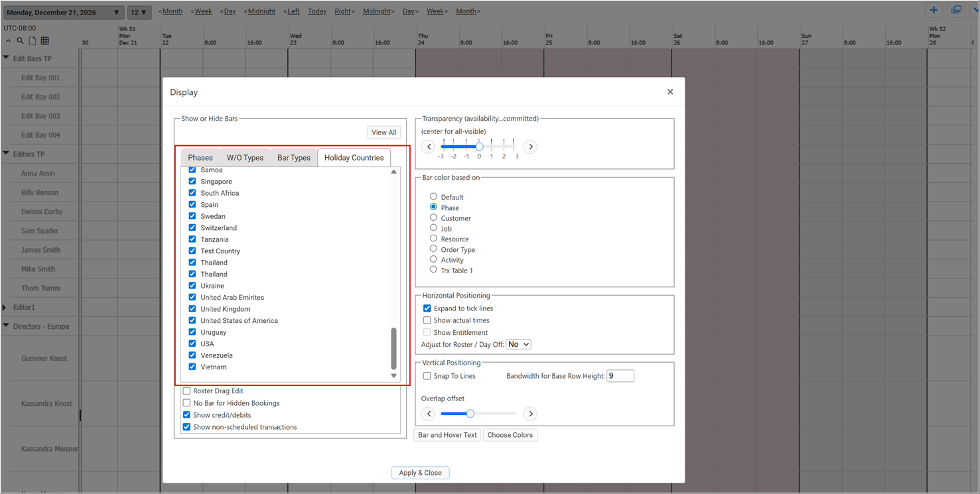Close the Display dialog with the X

pos(670,92)
